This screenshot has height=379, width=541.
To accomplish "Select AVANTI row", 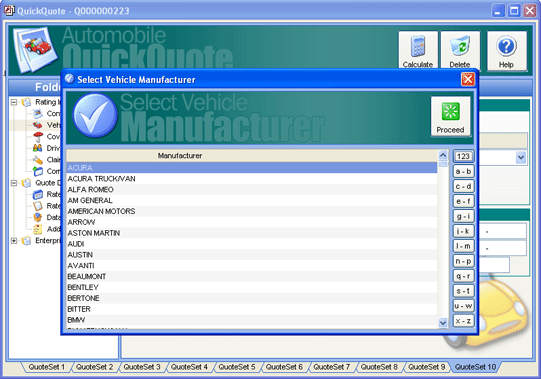I will click(252, 266).
